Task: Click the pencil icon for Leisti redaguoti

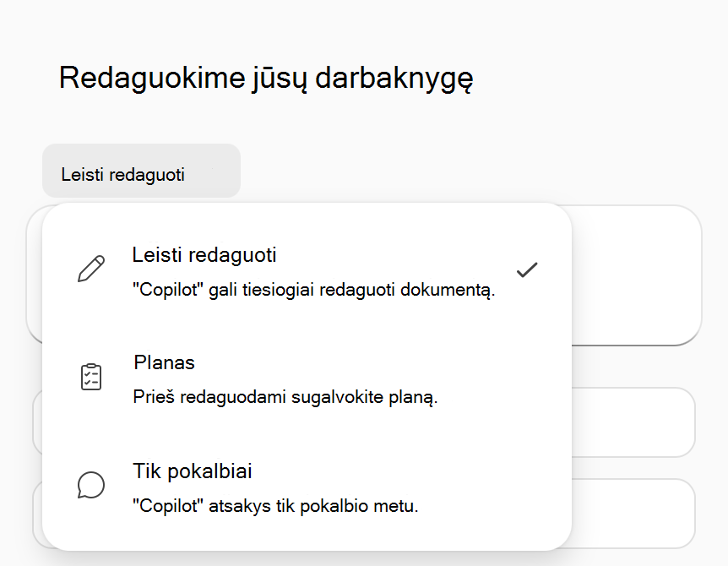Action: pyautogui.click(x=91, y=269)
